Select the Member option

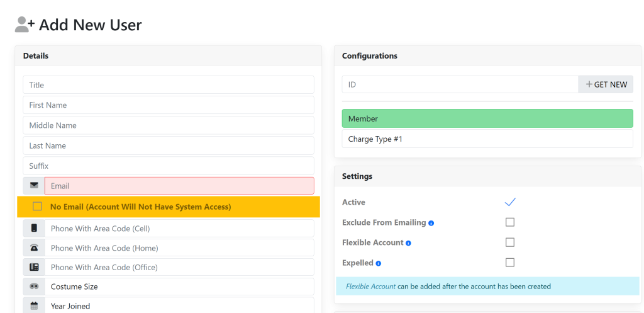tap(487, 118)
